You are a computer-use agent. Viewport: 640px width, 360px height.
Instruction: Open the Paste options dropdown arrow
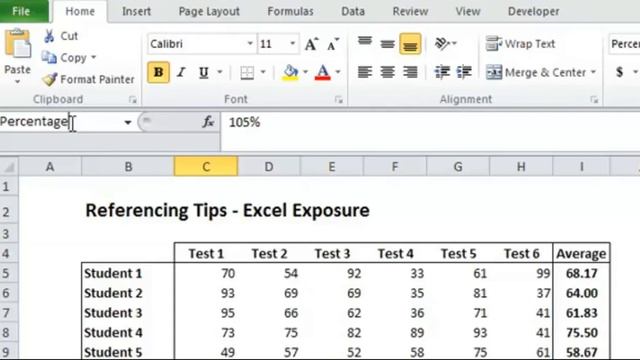coord(18,82)
